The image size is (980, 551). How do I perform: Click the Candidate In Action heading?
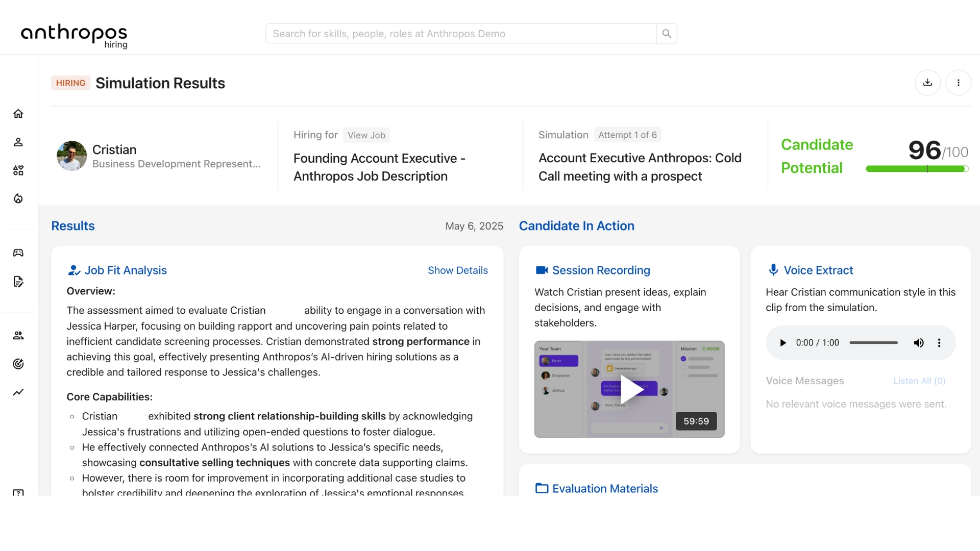tap(577, 226)
